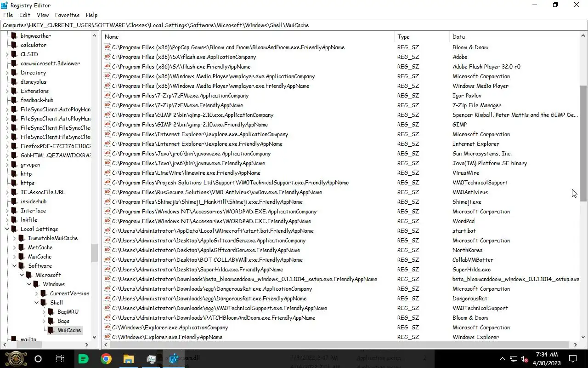
Task: Open Cortana search circle on taskbar
Action: click(x=38, y=359)
